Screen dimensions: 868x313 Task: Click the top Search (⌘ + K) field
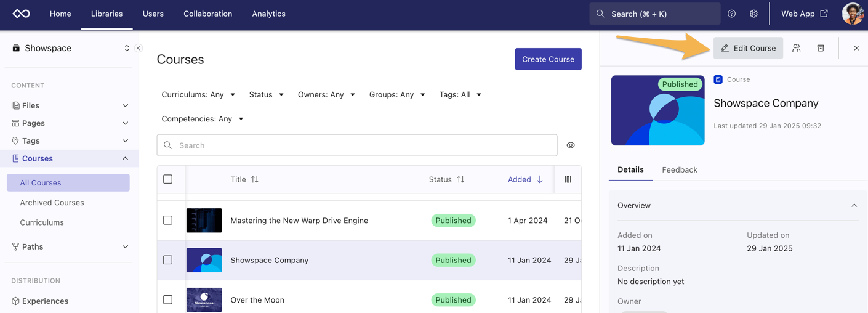pos(655,14)
